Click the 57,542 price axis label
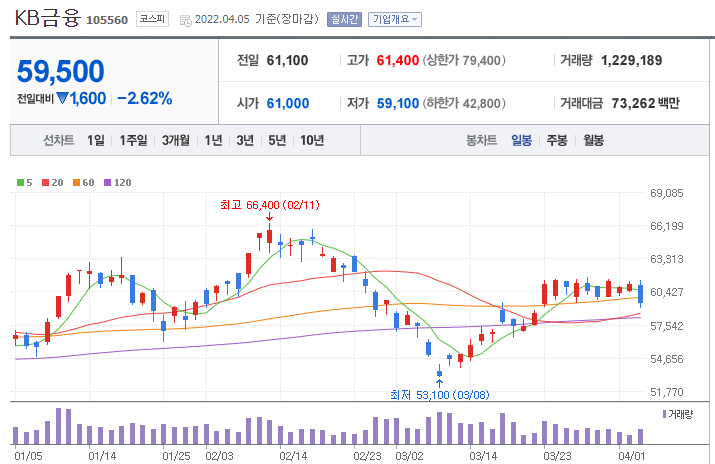This screenshot has height=464, width=715. [667, 326]
